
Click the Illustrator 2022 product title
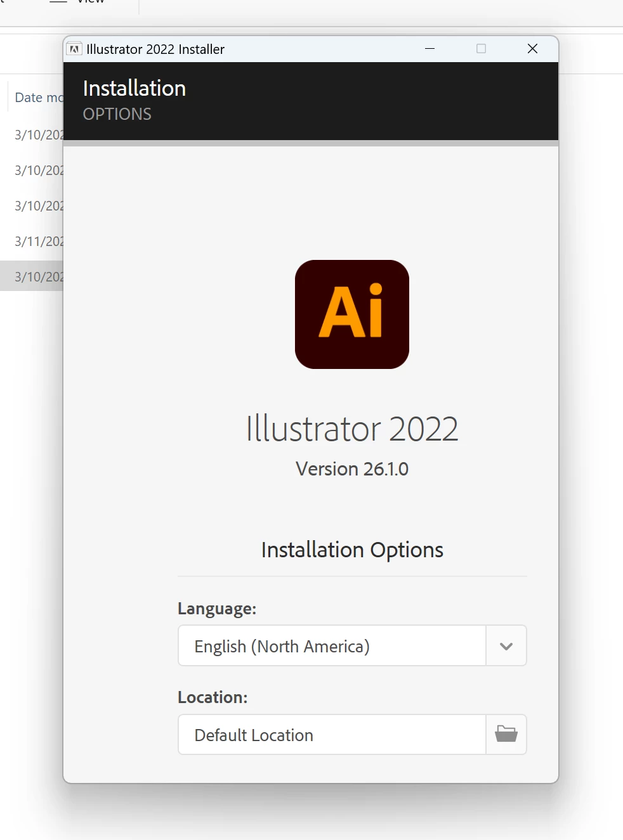352,429
